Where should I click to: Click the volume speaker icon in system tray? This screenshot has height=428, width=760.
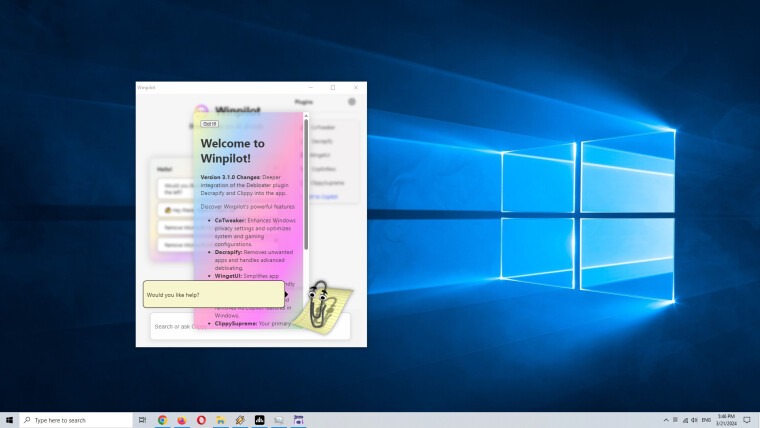click(693, 420)
